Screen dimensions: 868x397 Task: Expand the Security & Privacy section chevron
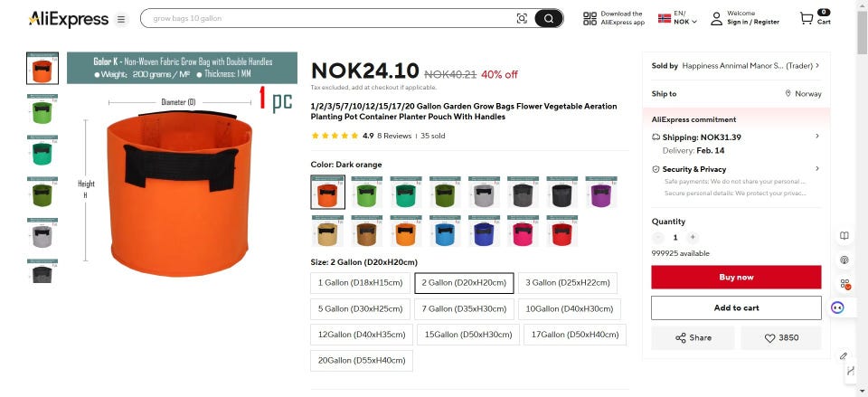[x=817, y=168]
